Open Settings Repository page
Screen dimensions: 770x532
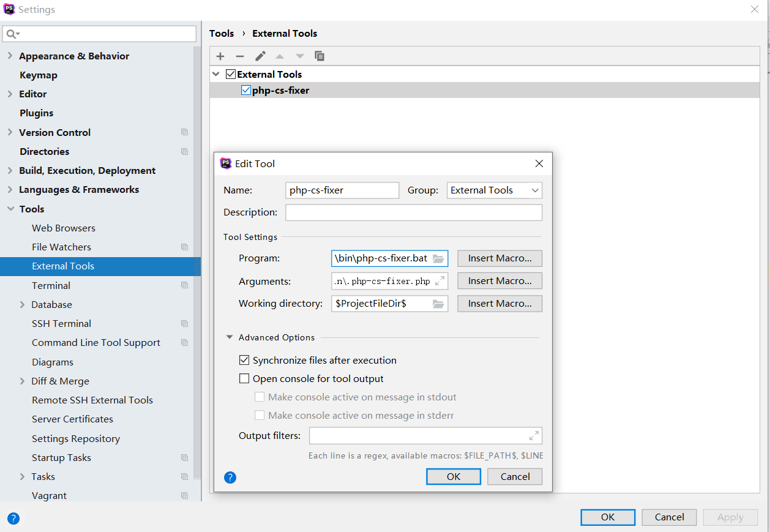click(76, 438)
